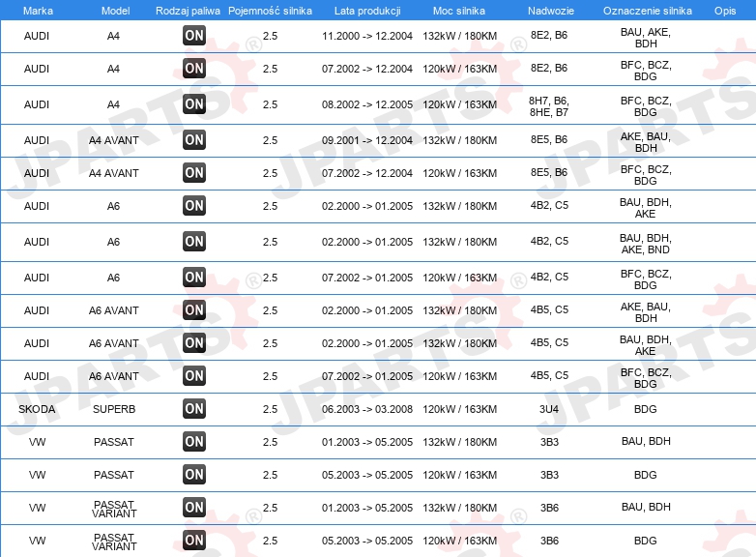Viewport: 756px width, 557px height.
Task: Click body code 8H7, B6, 8HE, B7
Action: coord(549,106)
